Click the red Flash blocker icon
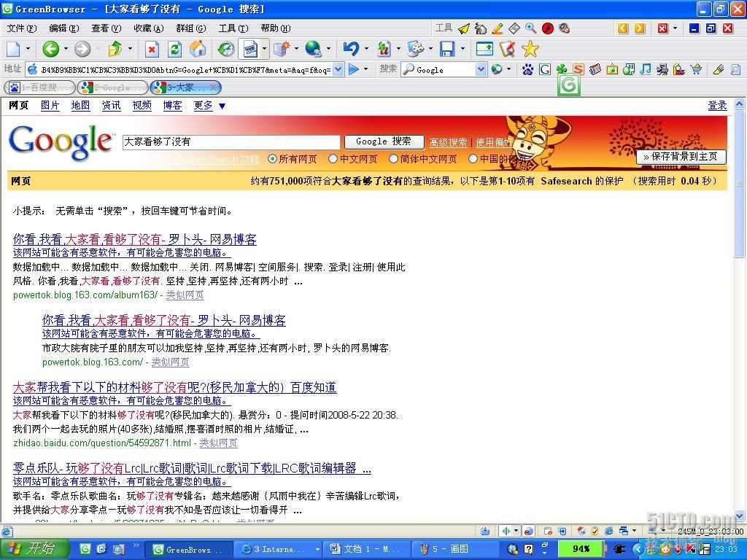 [x=548, y=28]
